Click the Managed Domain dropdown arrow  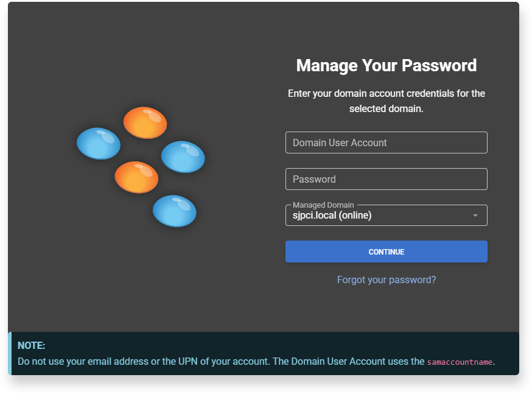click(475, 216)
